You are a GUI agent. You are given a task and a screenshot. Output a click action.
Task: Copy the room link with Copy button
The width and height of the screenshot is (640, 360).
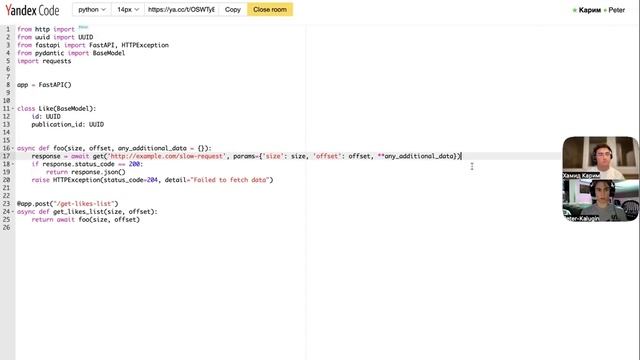[233, 9]
